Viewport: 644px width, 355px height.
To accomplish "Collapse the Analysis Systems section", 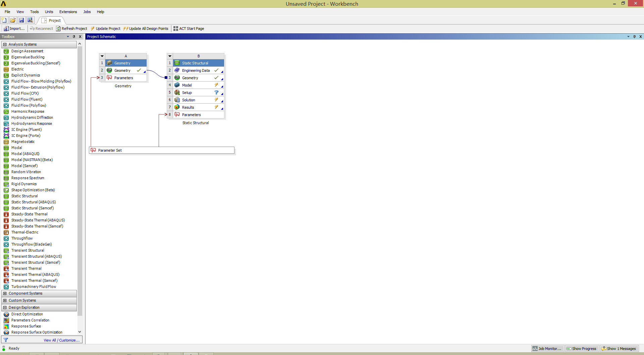I will tap(5, 44).
